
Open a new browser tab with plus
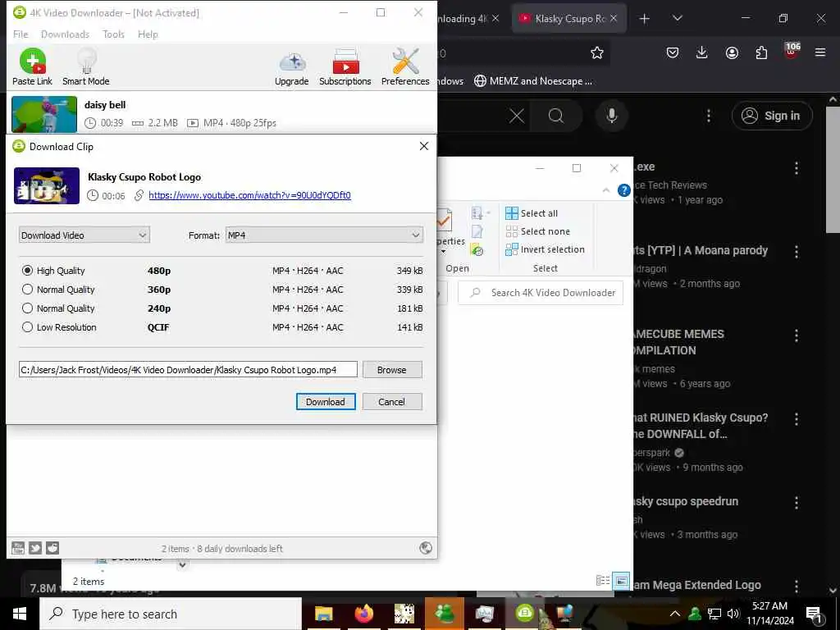(645, 19)
